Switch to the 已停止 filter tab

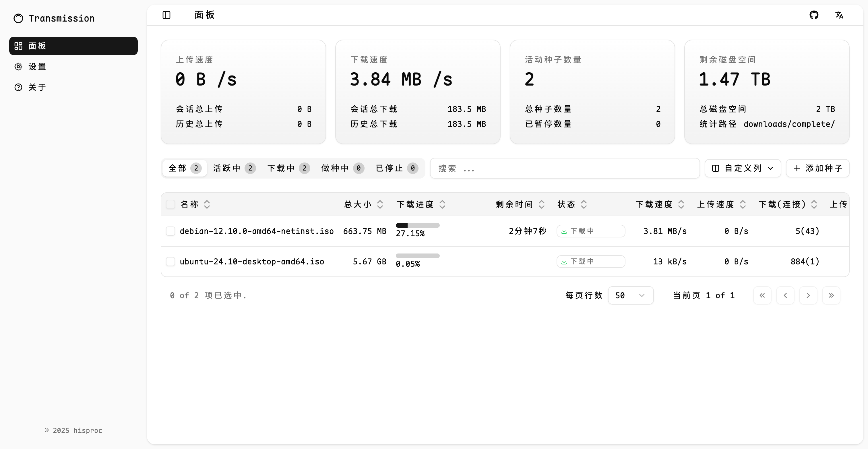pyautogui.click(x=397, y=168)
